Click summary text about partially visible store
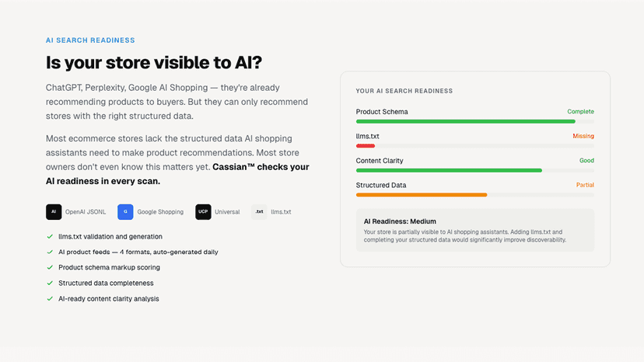The width and height of the screenshot is (644, 362). click(465, 236)
